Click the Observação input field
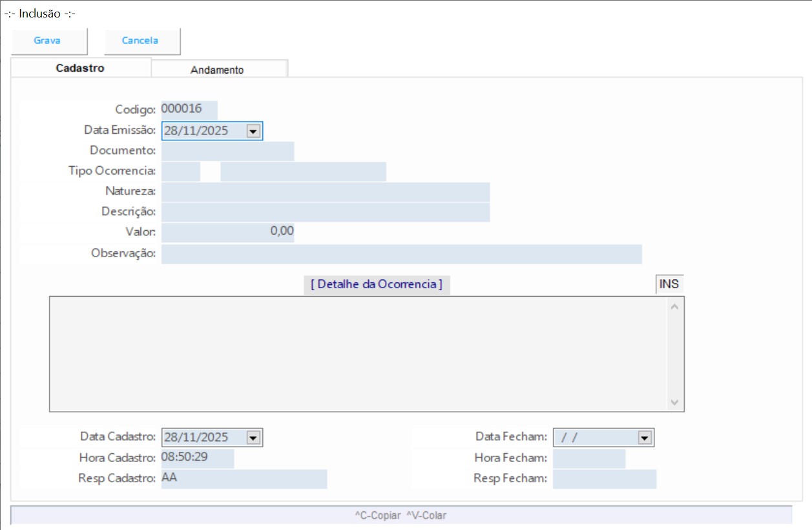Screen dimensions: 812x530 401,254
